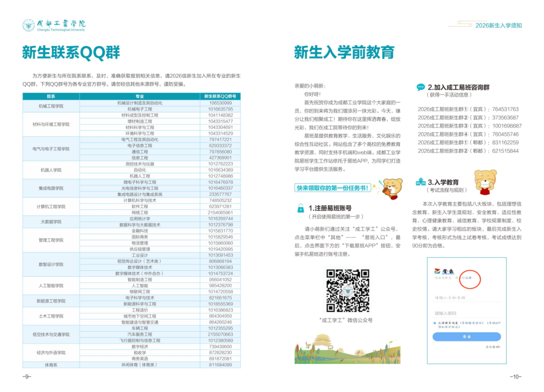Viewport: 544px width, 392px height.
Task: Click the 3.入学教育 heading
Action: 443,182
